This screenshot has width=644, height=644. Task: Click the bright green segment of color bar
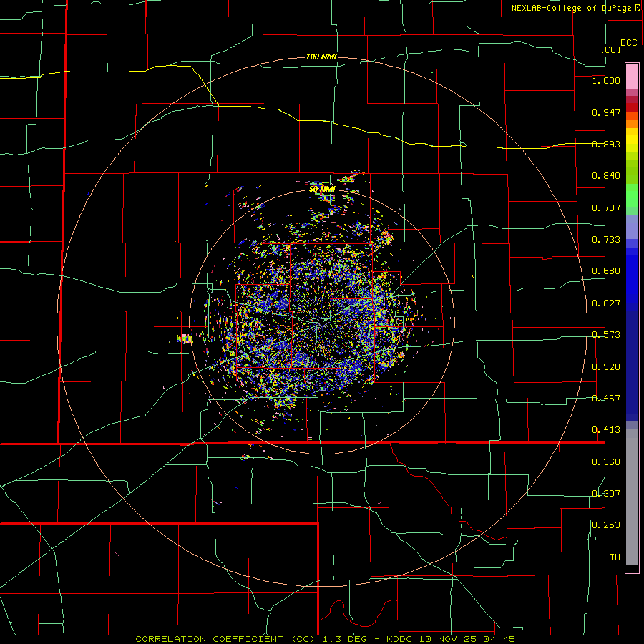(632, 195)
